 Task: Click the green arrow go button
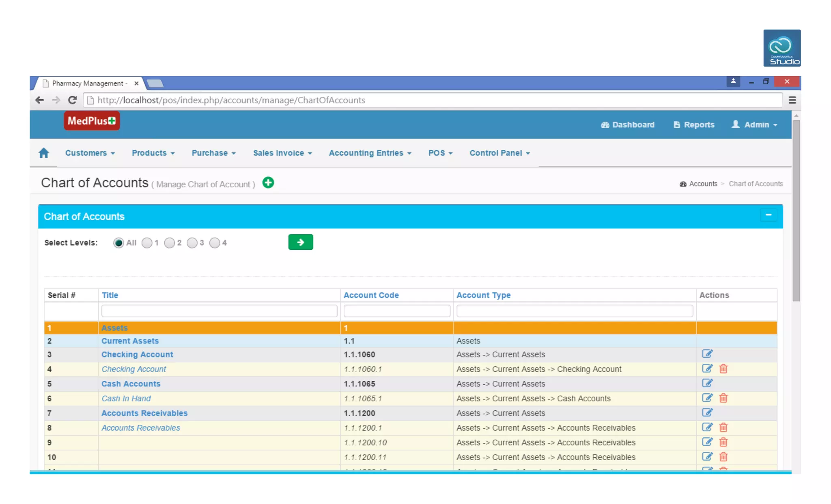(x=300, y=242)
